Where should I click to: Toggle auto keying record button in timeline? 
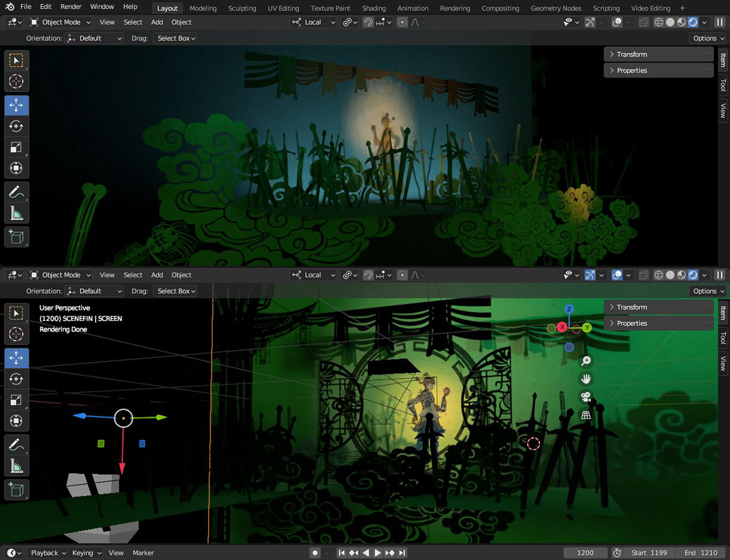[315, 553]
